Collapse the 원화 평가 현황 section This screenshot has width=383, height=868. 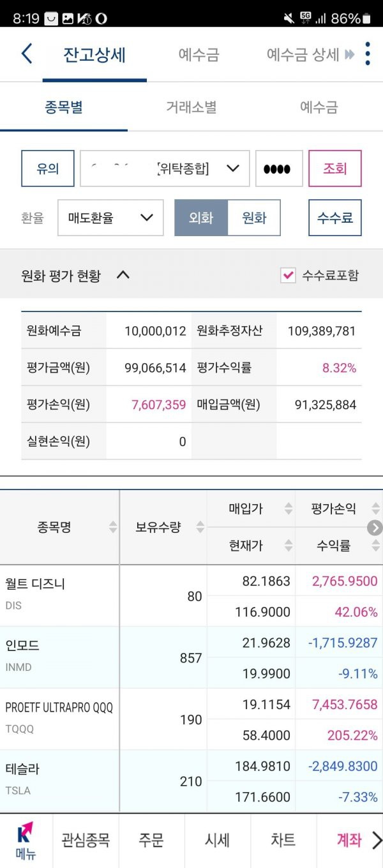tap(123, 275)
